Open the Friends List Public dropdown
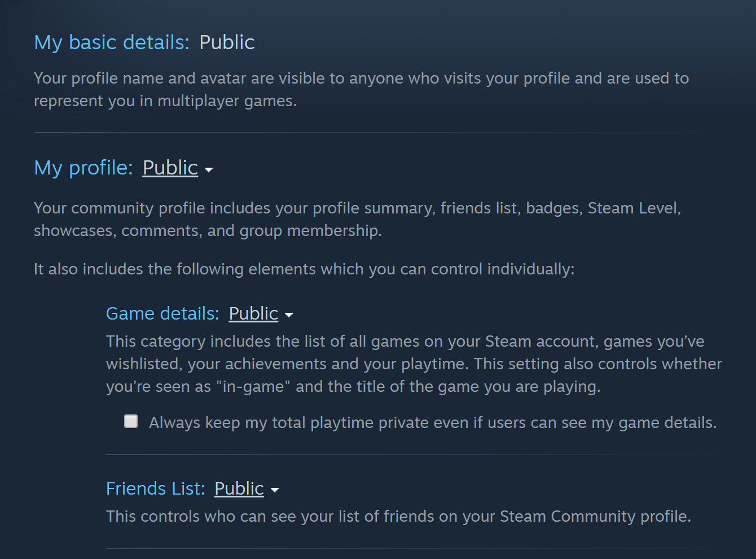This screenshot has width=756, height=559. click(x=239, y=488)
